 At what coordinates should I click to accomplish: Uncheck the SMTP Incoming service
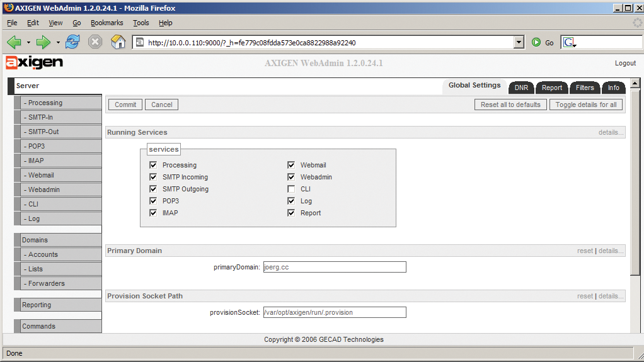(153, 177)
